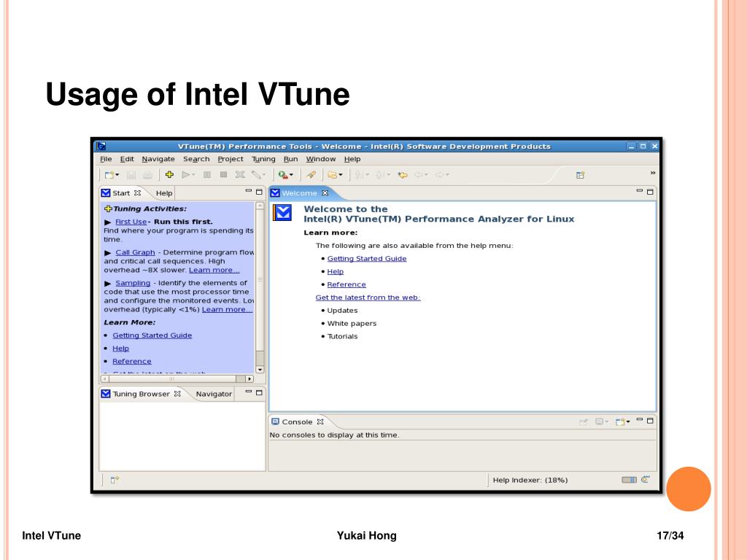Open the External Tools dropdown arrow
747x560 pixels.
coord(291,175)
